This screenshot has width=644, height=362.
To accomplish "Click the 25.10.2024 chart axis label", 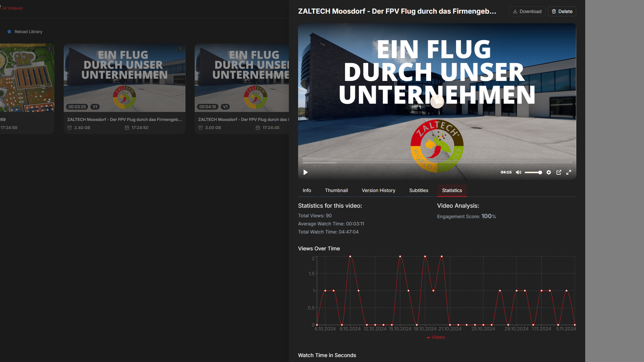I will (x=483, y=329).
